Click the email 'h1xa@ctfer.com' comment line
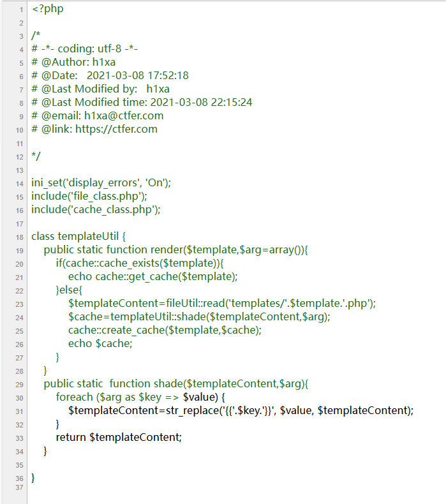Screen dimensions: 446x504 98,115
